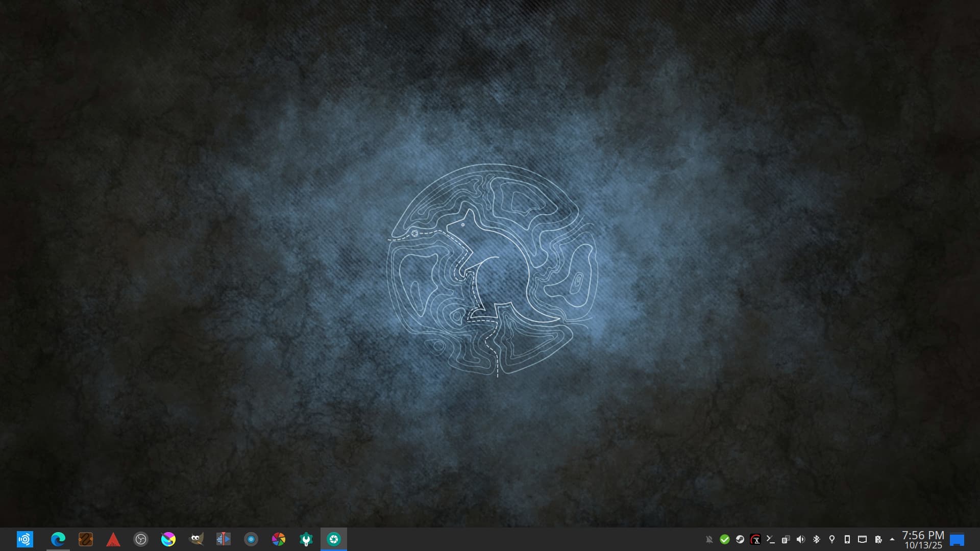This screenshot has width=980, height=551.
Task: Click the 7:56 PM clock
Action: 923,539
